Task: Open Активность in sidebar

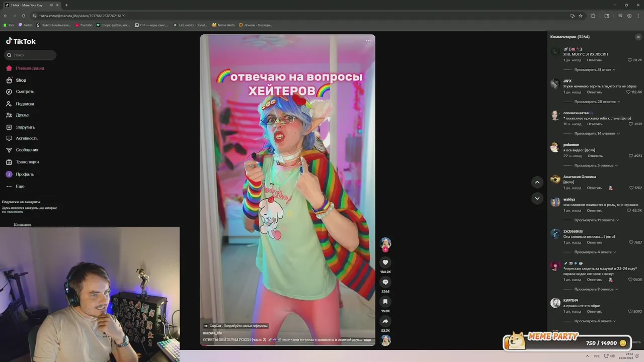Action: pyautogui.click(x=22, y=138)
